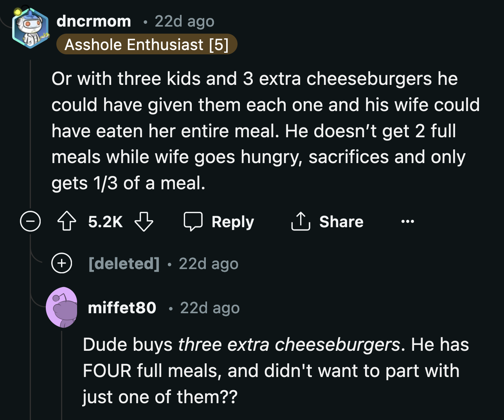
Task: Click the 5.2K vote count
Action: pyautogui.click(x=104, y=221)
